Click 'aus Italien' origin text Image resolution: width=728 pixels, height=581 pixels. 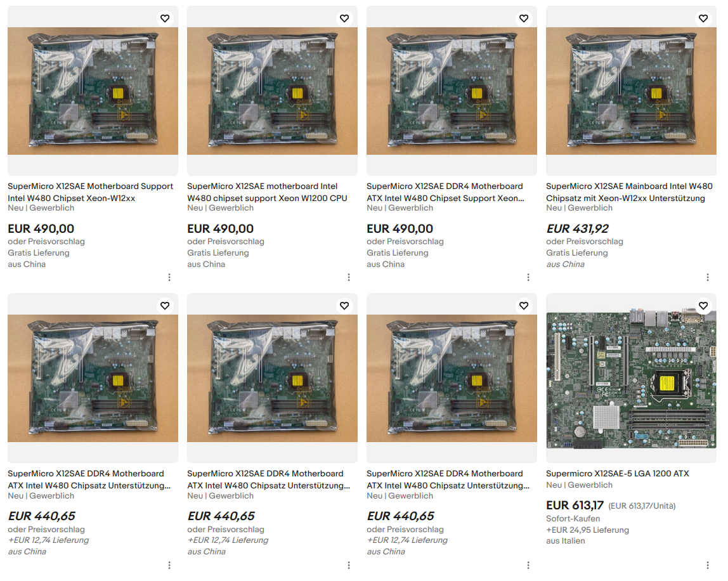point(566,541)
